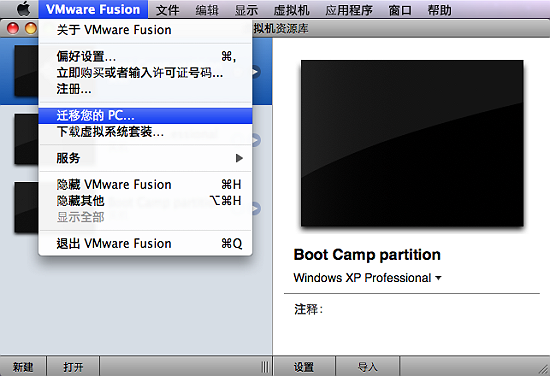Screen dimensions: 550x376
Task: Open the 显示 menu
Action: pyautogui.click(x=246, y=10)
